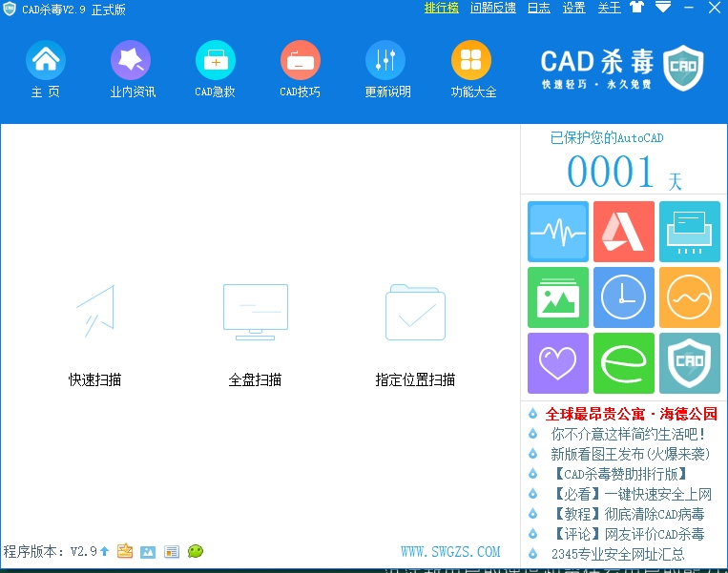Open 网友评价CAD杀毒 review link
The height and width of the screenshot is (573, 728).
click(x=628, y=534)
